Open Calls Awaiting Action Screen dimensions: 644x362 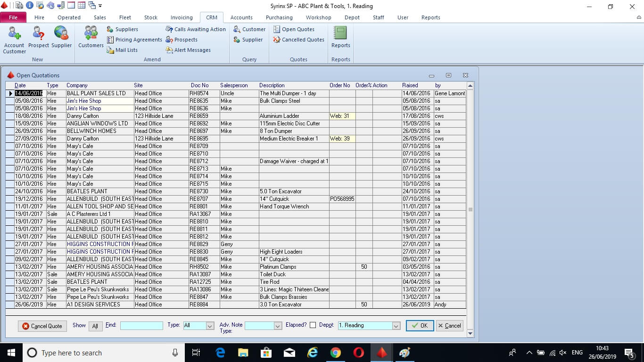coord(196,29)
